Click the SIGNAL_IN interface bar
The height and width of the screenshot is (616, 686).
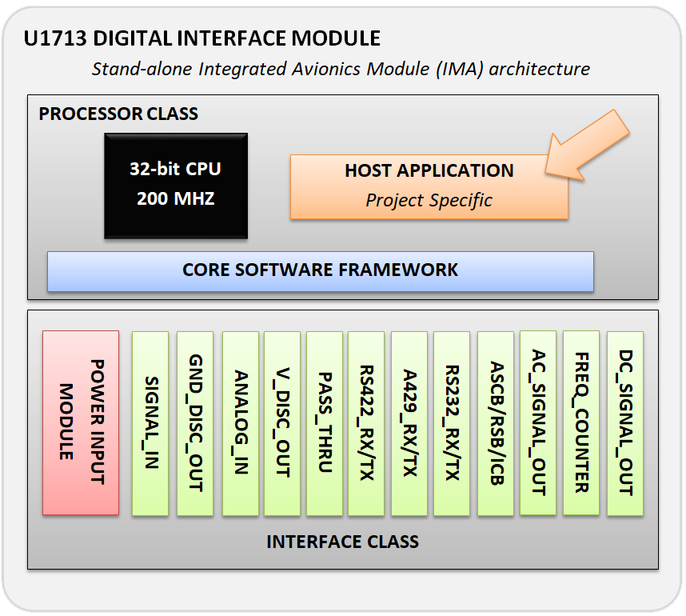150,423
